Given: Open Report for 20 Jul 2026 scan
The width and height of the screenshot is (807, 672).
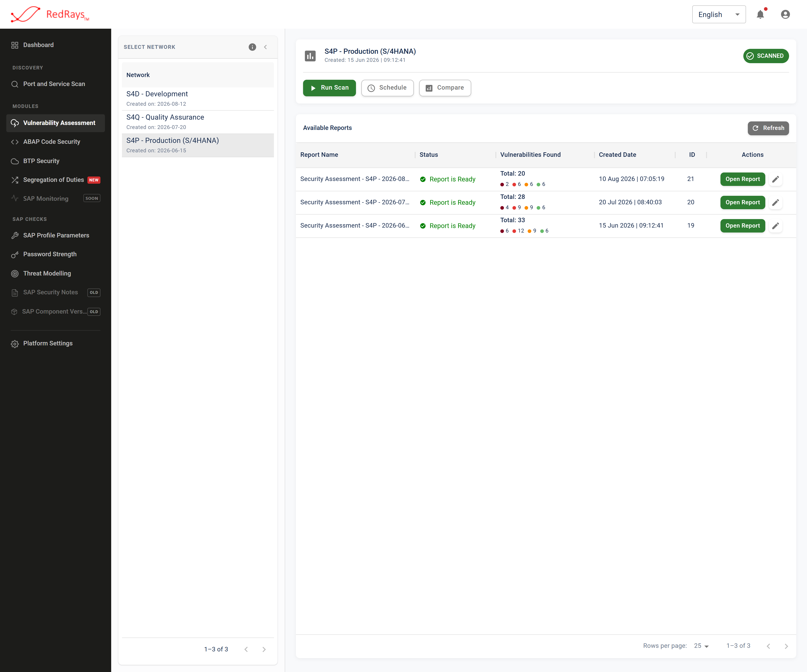Looking at the screenshot, I should pos(742,202).
